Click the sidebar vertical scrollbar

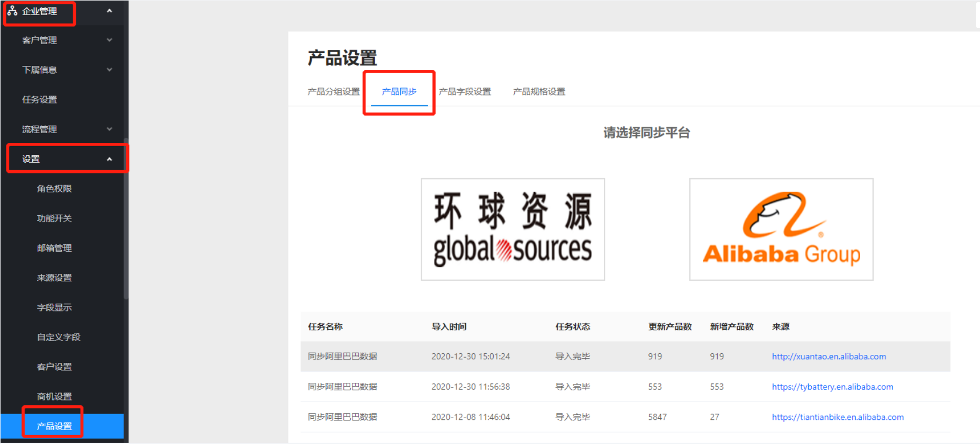pyautogui.click(x=126, y=219)
